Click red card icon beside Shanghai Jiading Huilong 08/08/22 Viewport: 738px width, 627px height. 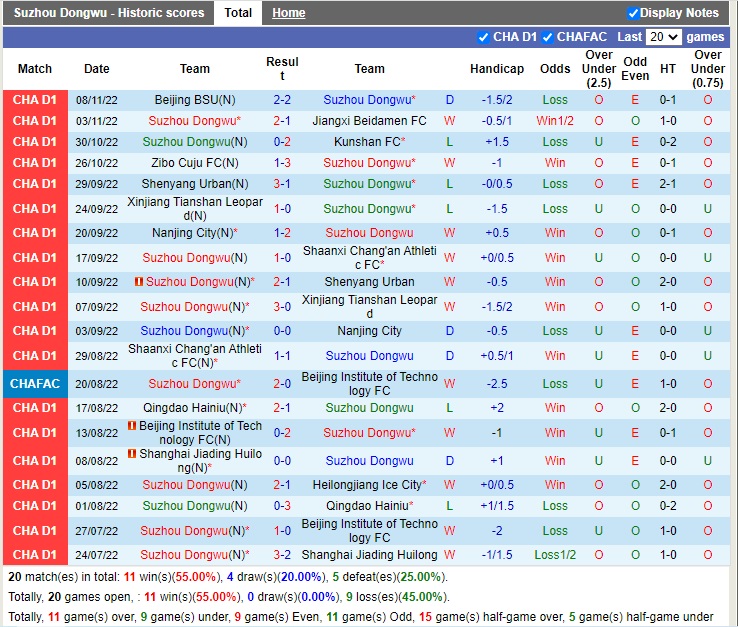(132, 454)
